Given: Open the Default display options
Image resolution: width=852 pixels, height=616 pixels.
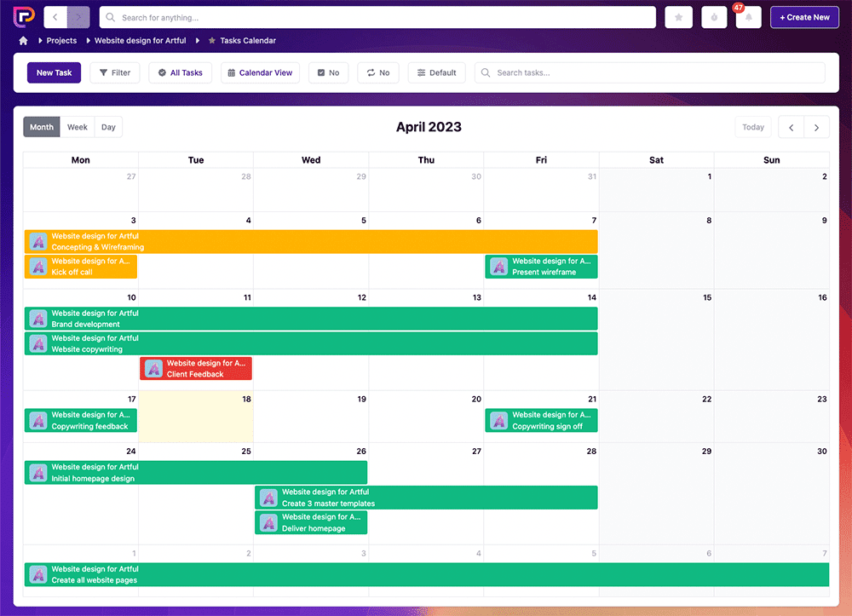Looking at the screenshot, I should click(x=437, y=72).
